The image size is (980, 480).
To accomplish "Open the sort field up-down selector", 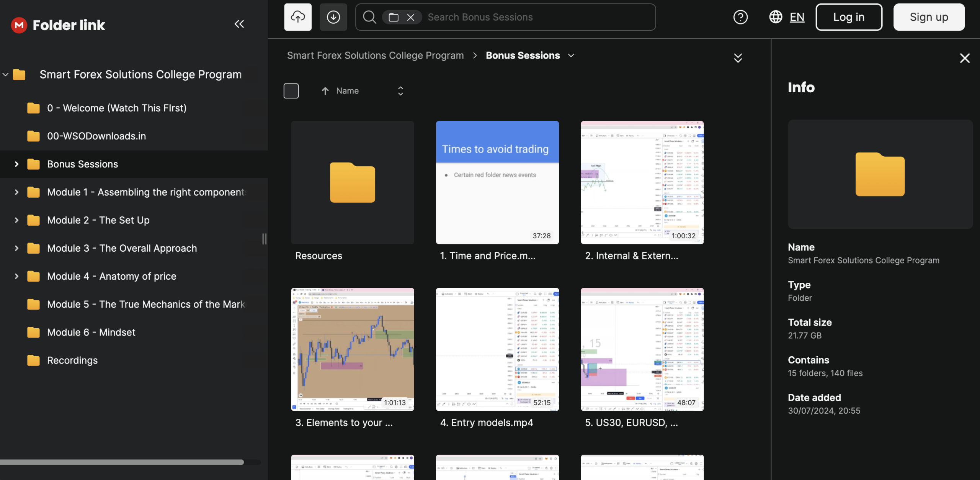I will coord(400,91).
